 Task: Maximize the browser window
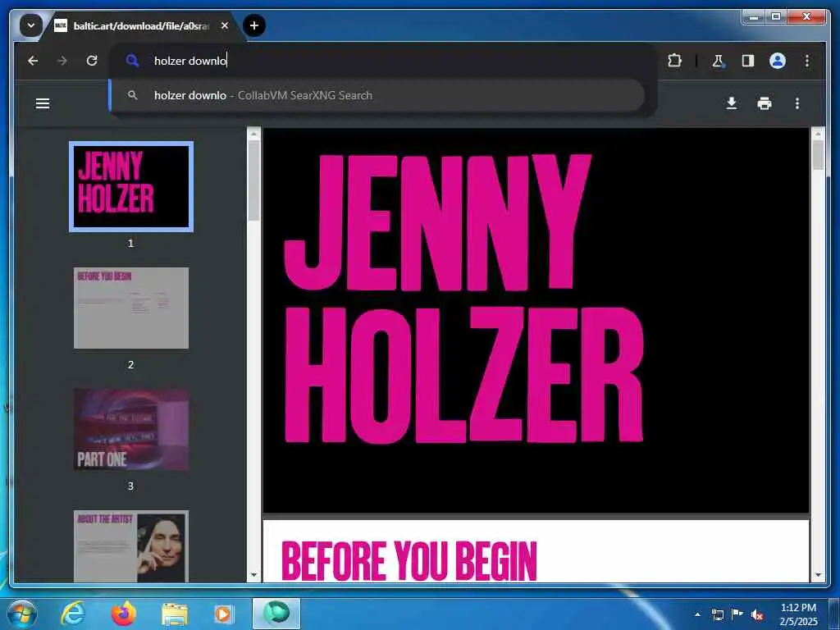click(776, 17)
